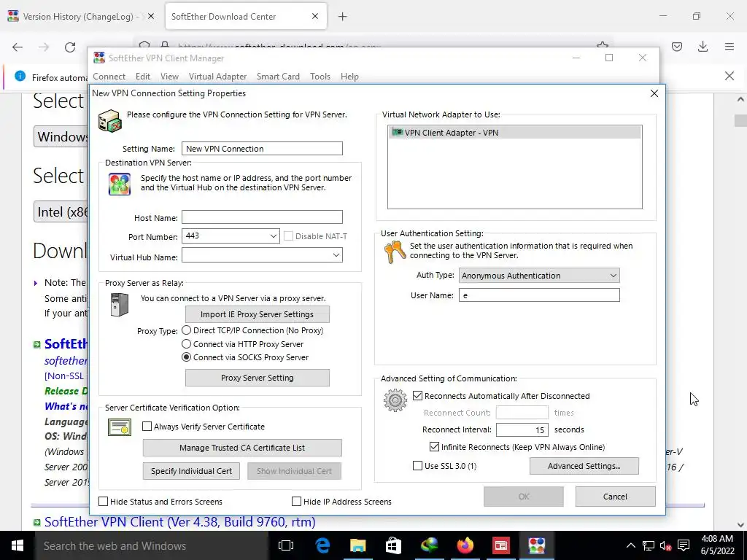Click the Reconnect Interval field
747x560 pixels.
[522, 429]
